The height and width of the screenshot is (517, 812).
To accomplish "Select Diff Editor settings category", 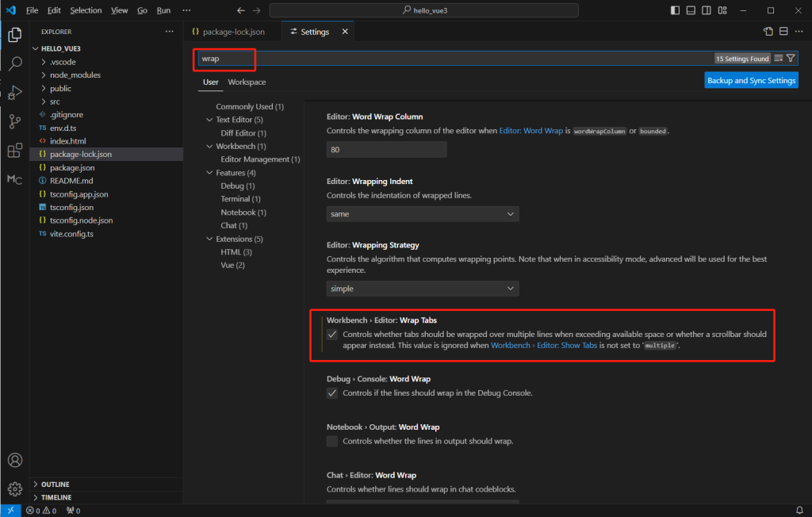I will 243,133.
